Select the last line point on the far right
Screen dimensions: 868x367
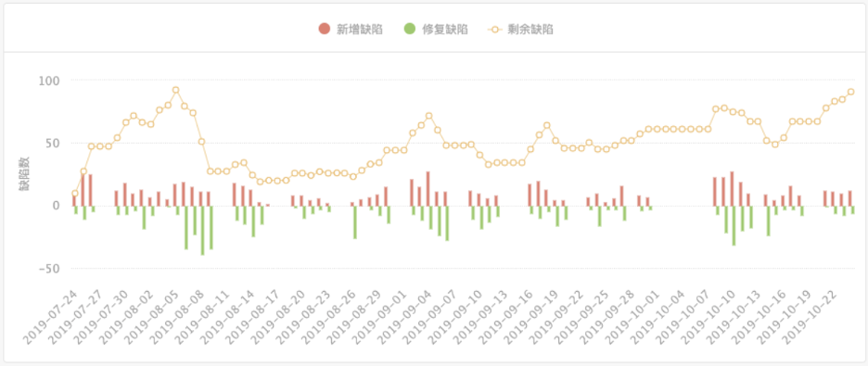pos(850,92)
